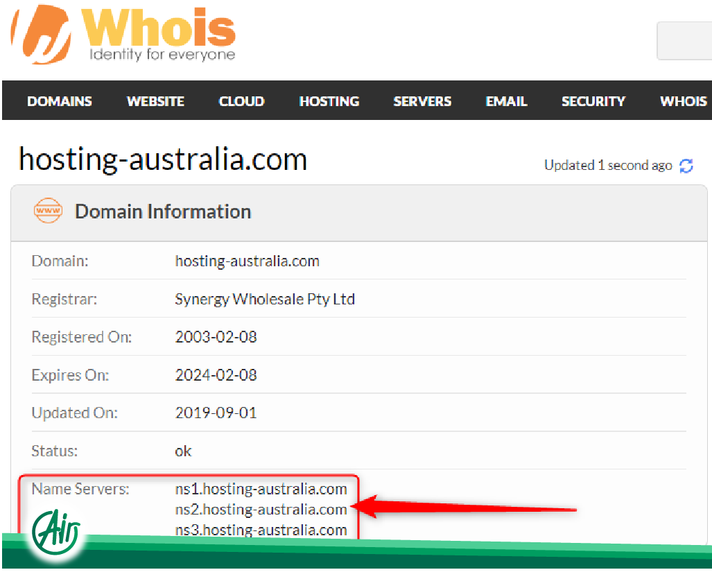Image resolution: width=712 pixels, height=588 pixels.
Task: Select registrar Synergy Wholesale Pty Ltd
Action: 265,300
